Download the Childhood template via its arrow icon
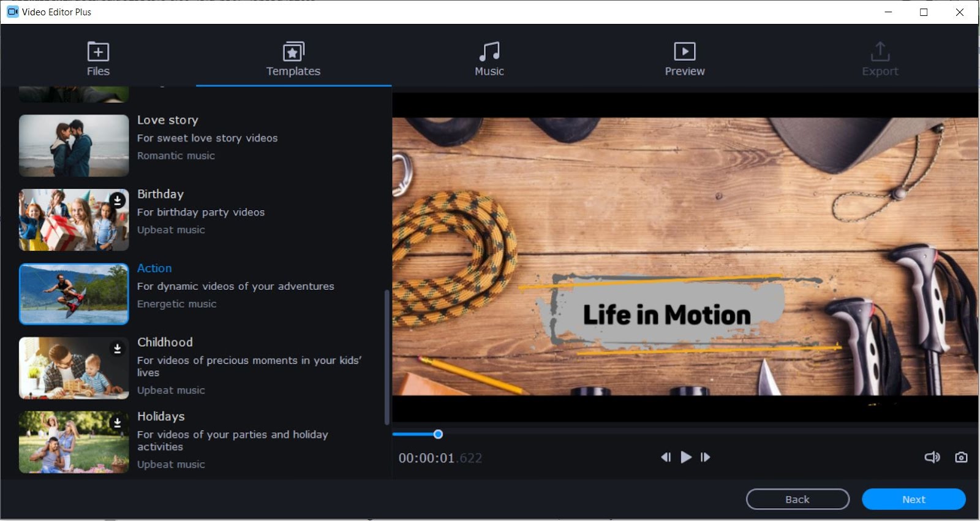980x521 pixels. pyautogui.click(x=118, y=348)
